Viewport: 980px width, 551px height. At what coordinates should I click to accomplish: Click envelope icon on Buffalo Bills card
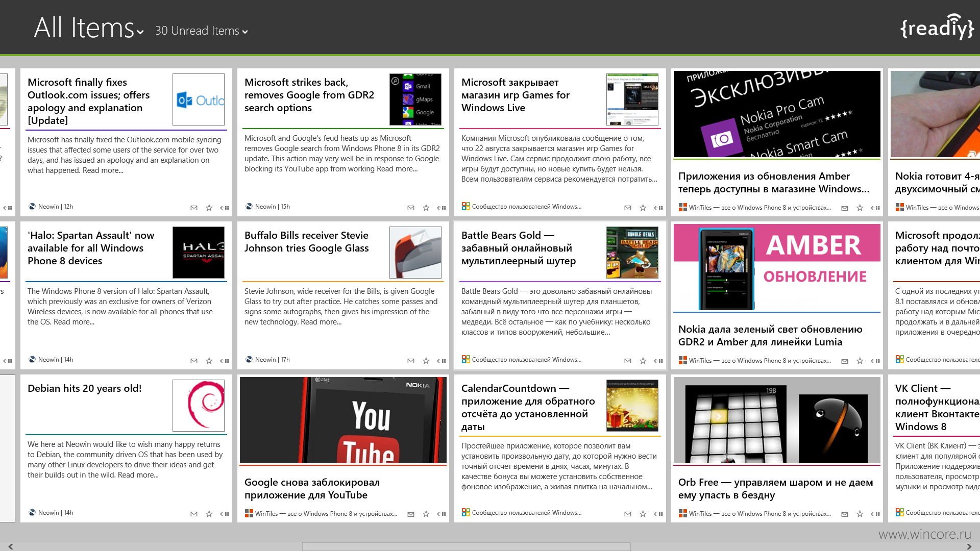coord(411,361)
